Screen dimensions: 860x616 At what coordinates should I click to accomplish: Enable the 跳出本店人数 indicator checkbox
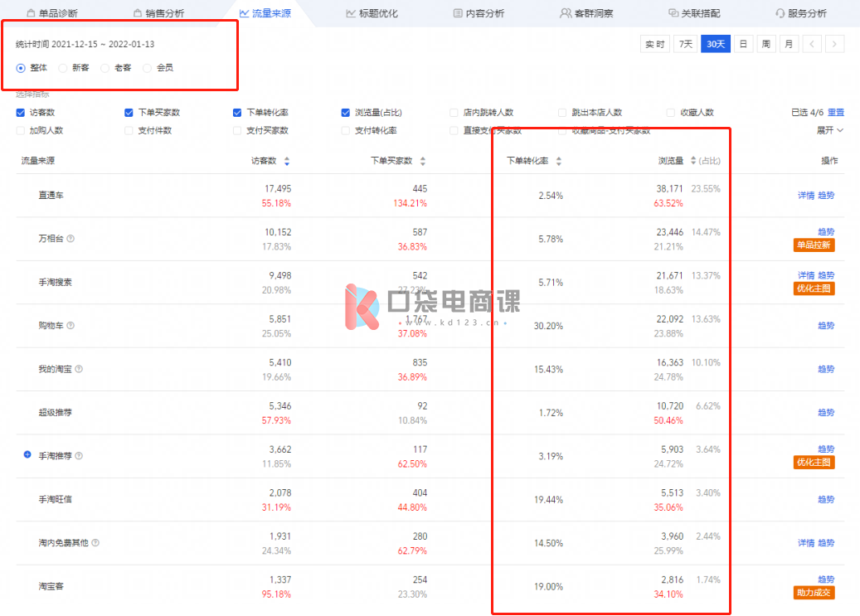click(562, 113)
